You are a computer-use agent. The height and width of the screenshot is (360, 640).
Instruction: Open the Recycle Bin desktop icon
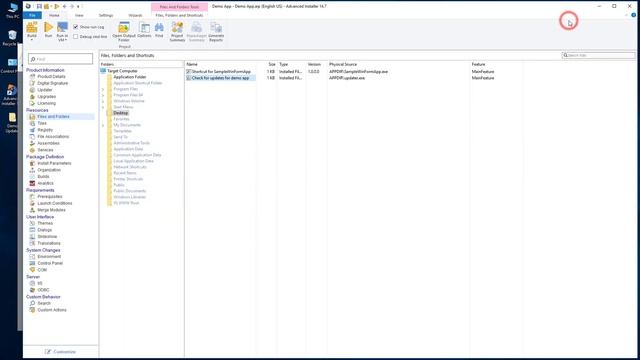point(11,38)
